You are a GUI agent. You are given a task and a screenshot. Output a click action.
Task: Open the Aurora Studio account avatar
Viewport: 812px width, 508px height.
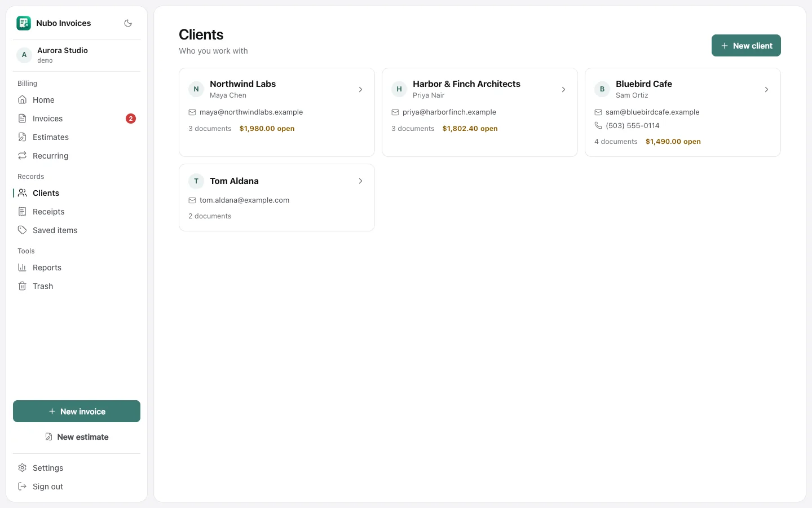[24, 55]
